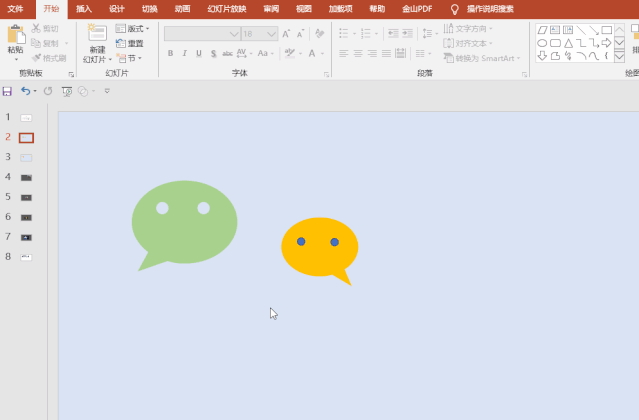
Task: Expand the shapes gallery more button
Action: click(x=619, y=56)
